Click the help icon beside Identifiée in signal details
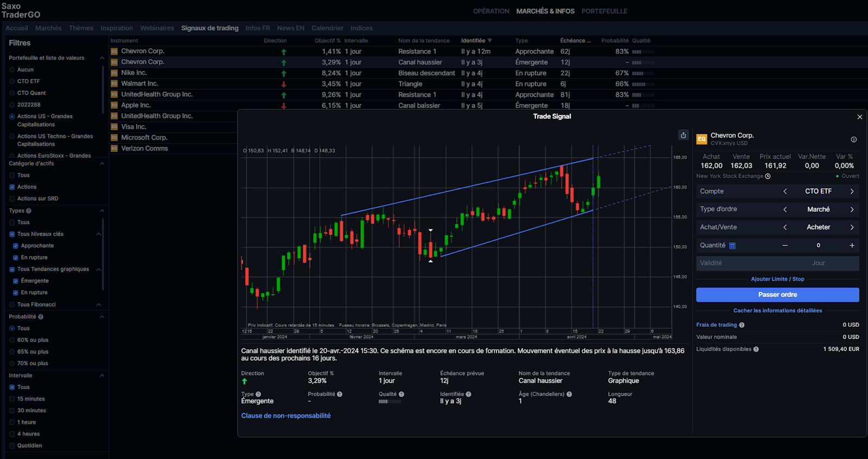This screenshot has height=459, width=868. [468, 394]
